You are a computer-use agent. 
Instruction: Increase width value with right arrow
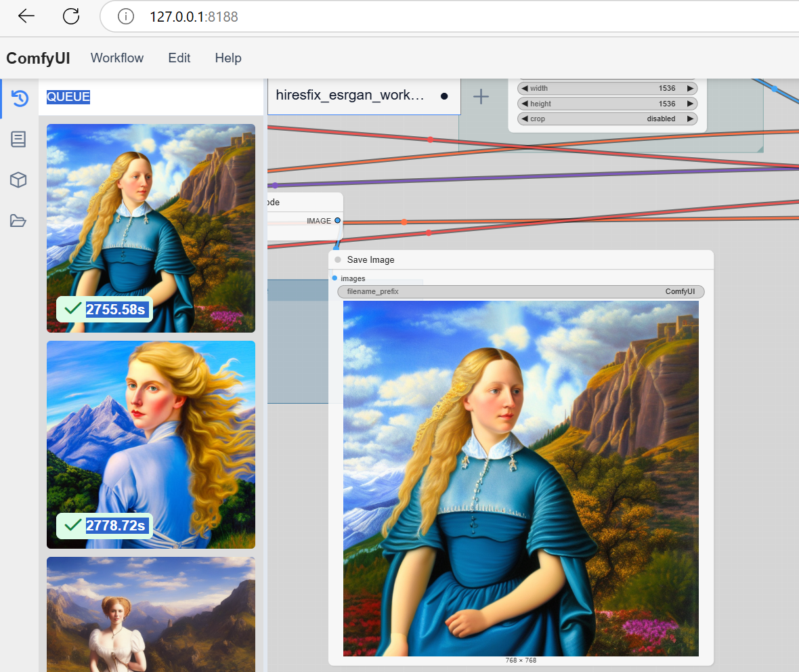[690, 88]
